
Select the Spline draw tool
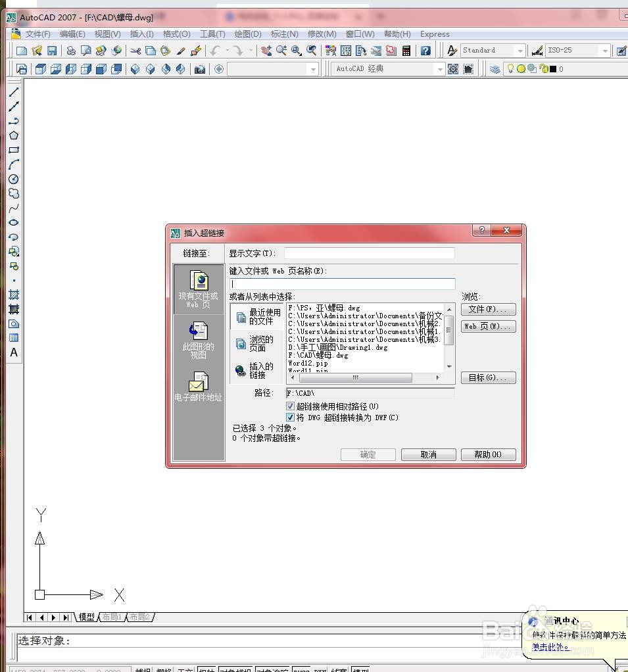14,208
